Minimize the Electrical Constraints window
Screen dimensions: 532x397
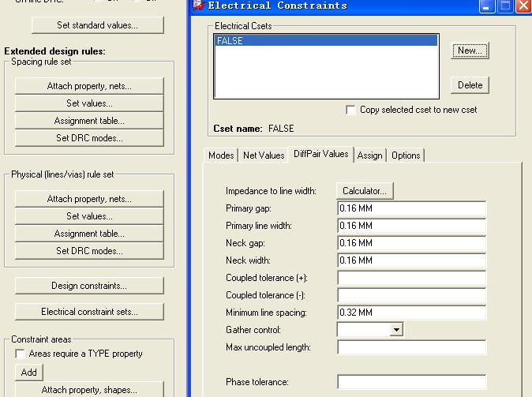(x=487, y=6)
